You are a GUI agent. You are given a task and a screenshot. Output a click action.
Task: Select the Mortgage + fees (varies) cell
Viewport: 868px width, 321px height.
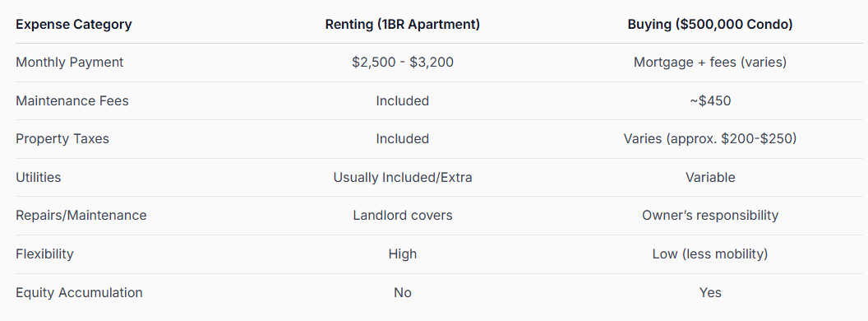coord(709,62)
